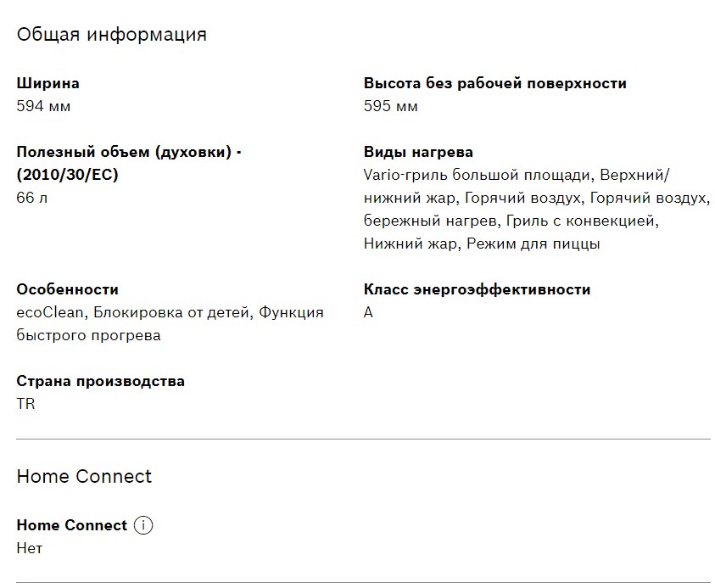The width and height of the screenshot is (715, 588).
Task: Click the "Vario-гриль большой площади" text
Action: click(x=477, y=176)
